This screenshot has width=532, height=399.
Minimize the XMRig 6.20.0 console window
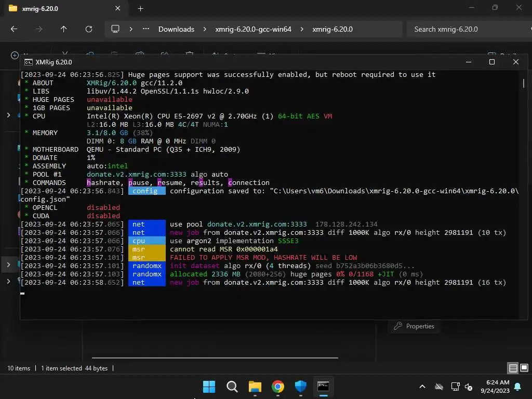pos(469,62)
